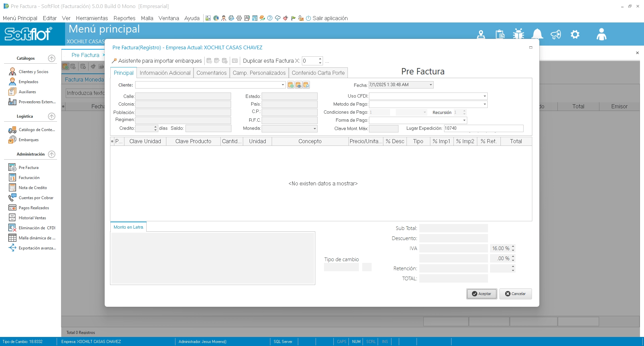Open the Forma de Pago dropdown
The image size is (644, 346).
click(x=464, y=120)
